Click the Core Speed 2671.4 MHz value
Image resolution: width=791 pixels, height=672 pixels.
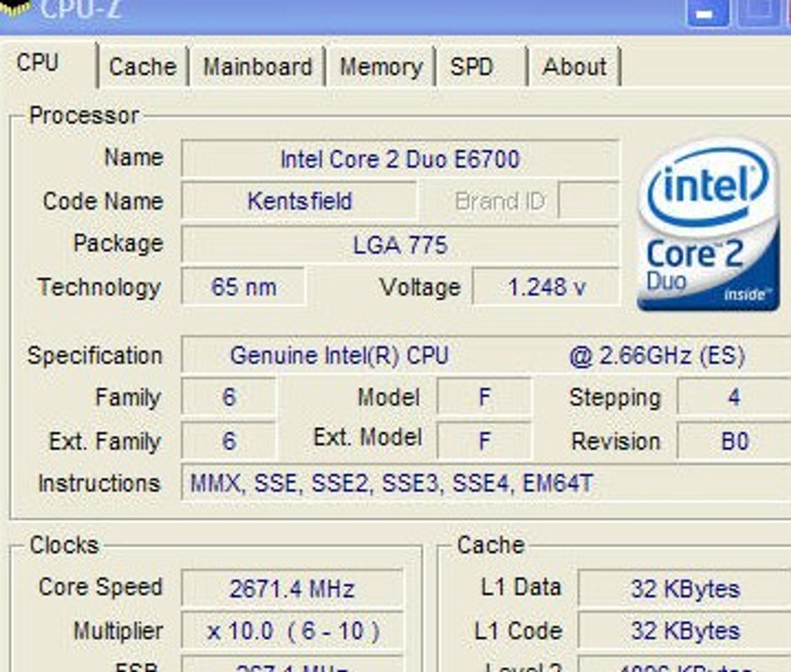(x=292, y=589)
